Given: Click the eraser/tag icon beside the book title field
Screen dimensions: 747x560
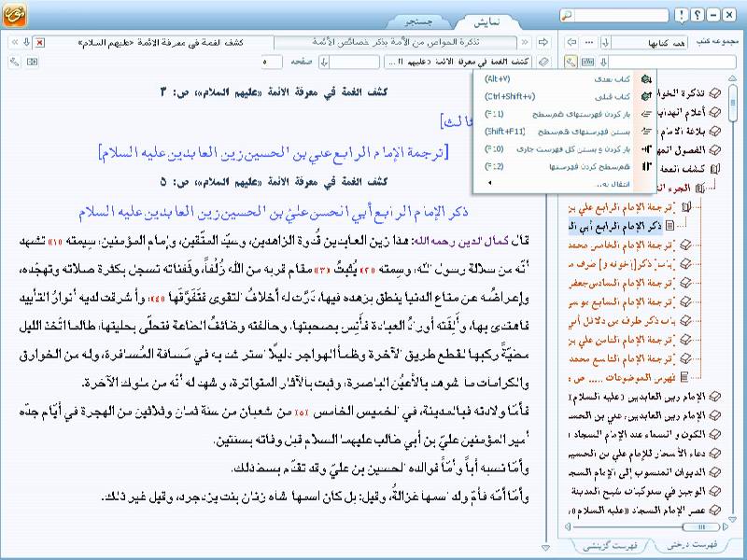Looking at the screenshot, I should (543, 62).
